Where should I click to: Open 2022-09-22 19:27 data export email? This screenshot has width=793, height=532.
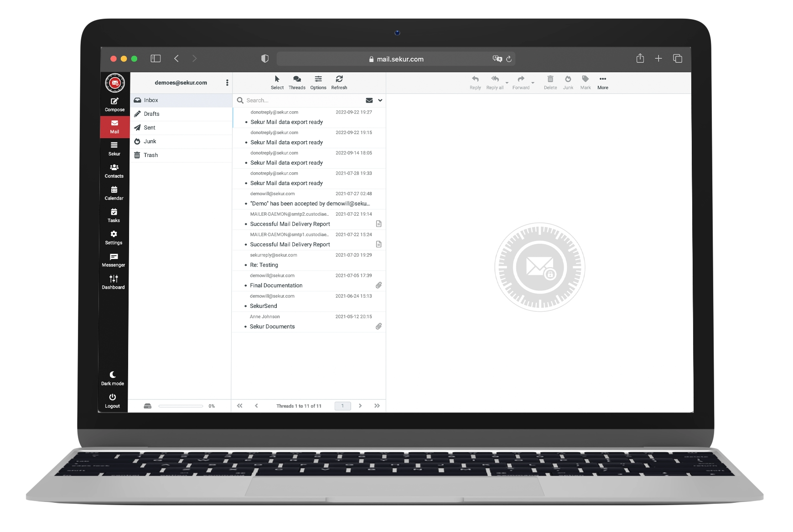coord(309,117)
